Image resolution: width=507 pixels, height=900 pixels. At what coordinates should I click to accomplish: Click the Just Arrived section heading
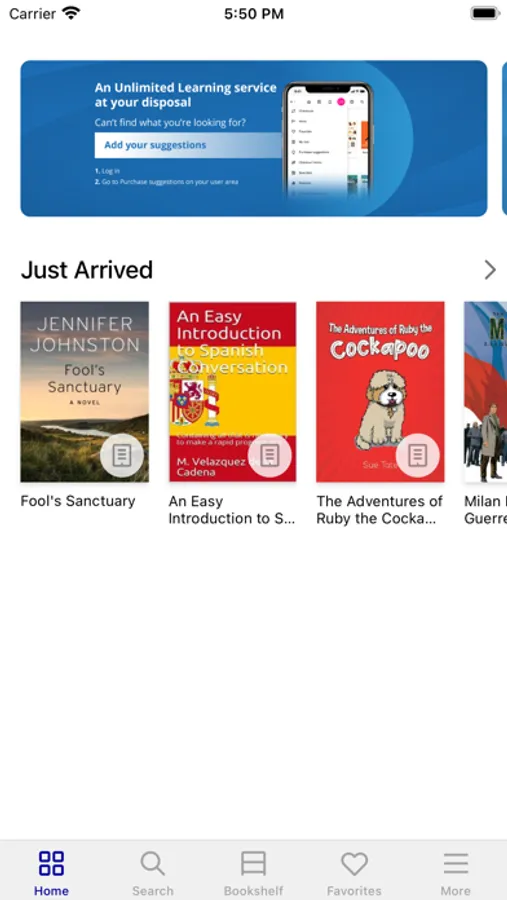[x=87, y=270]
